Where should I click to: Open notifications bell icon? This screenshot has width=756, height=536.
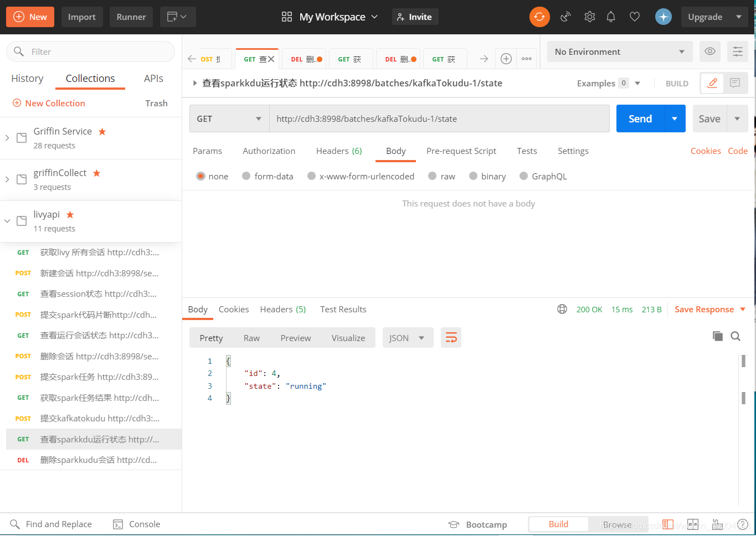click(x=611, y=17)
